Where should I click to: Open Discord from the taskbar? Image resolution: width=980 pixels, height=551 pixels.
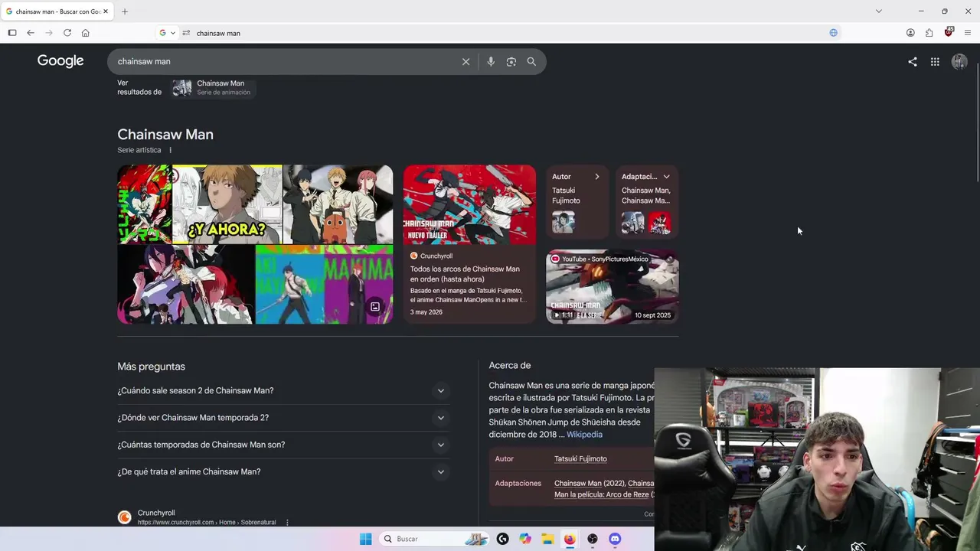pyautogui.click(x=615, y=539)
